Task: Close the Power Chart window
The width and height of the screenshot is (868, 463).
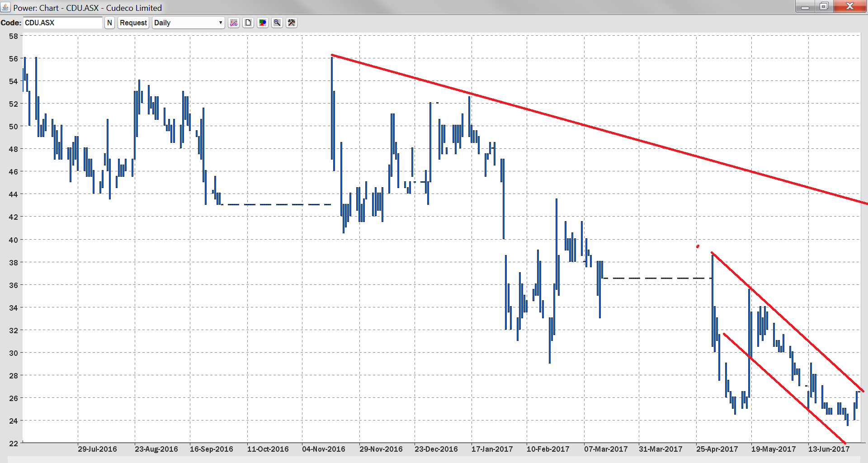Action: click(849, 6)
